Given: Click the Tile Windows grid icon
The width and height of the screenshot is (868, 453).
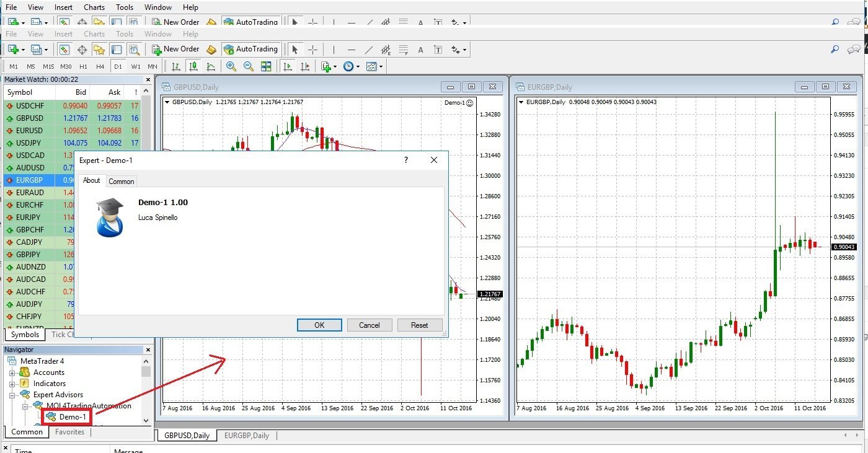Looking at the screenshot, I should [266, 66].
